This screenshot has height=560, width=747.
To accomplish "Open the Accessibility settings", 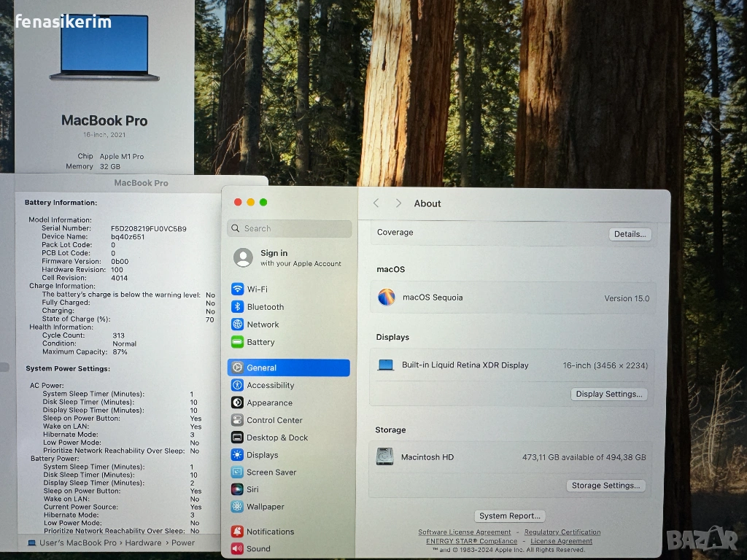I will pyautogui.click(x=270, y=385).
